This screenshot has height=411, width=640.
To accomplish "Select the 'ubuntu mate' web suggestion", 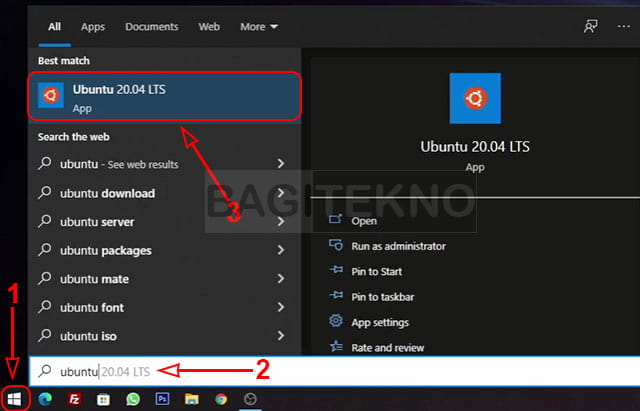I will pos(164,279).
